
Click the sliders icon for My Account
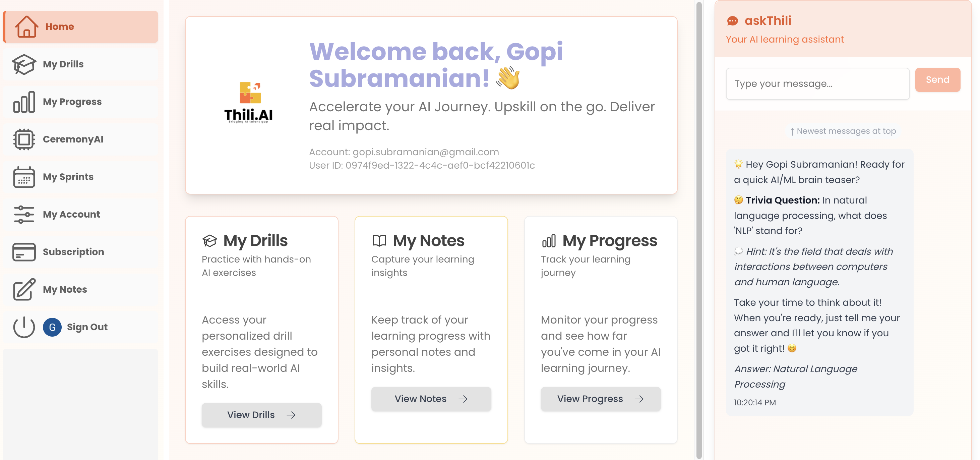[x=23, y=214]
